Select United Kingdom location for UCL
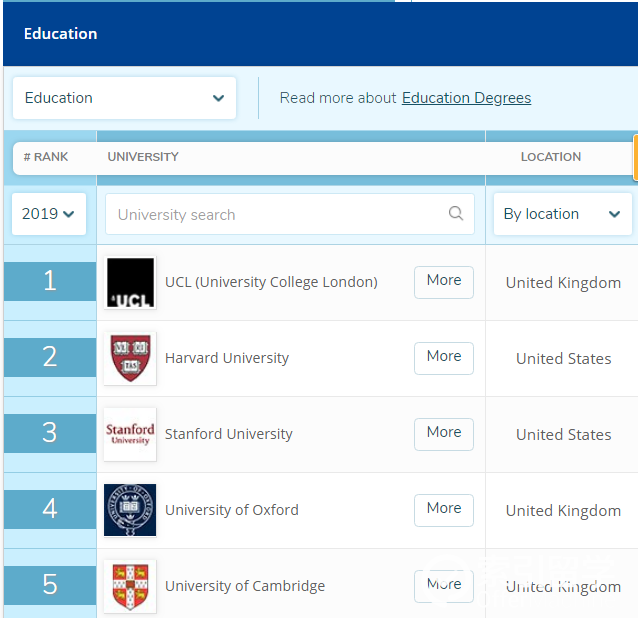The image size is (638, 618). pyautogui.click(x=563, y=283)
